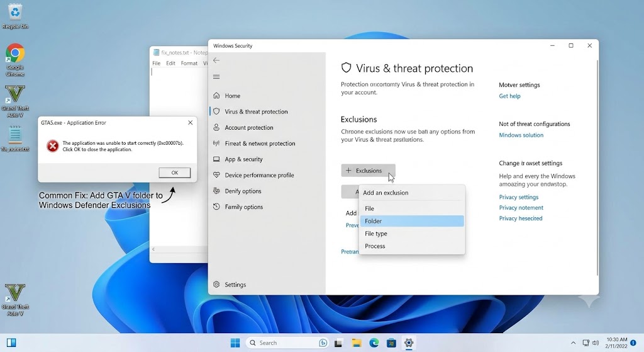Open Device performance profile heart icon

click(x=216, y=175)
